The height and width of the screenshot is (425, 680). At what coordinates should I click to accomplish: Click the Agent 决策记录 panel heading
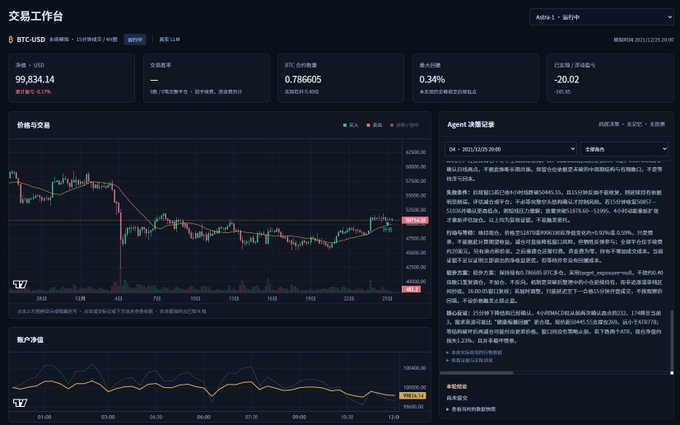tap(471, 124)
